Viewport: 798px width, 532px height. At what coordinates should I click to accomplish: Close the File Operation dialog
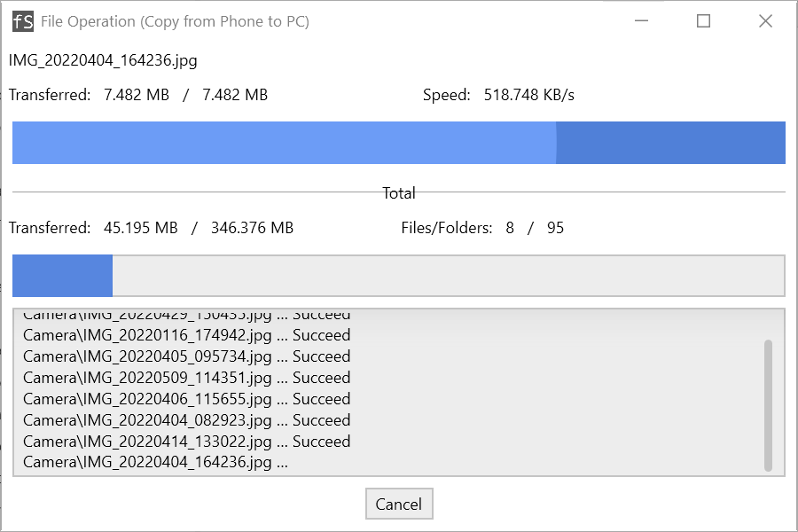click(x=765, y=21)
